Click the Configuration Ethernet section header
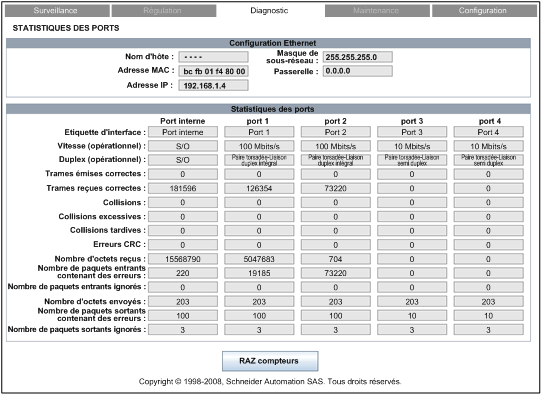The width and height of the screenshot is (542, 396). coord(269,43)
